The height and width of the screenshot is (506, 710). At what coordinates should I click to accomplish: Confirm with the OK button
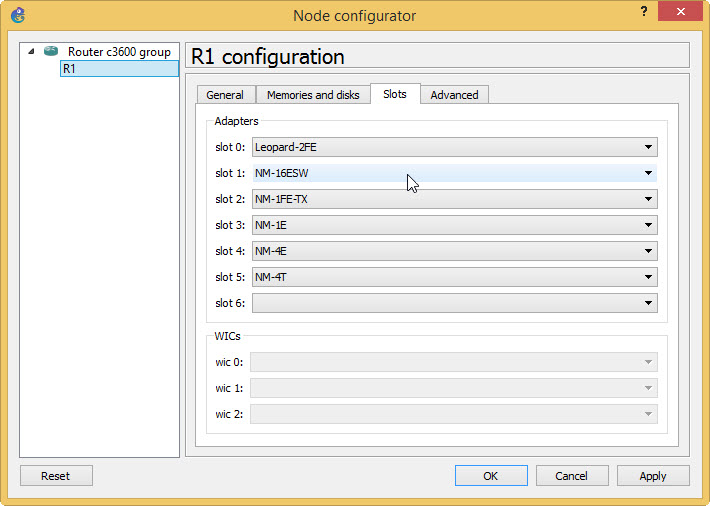point(491,476)
